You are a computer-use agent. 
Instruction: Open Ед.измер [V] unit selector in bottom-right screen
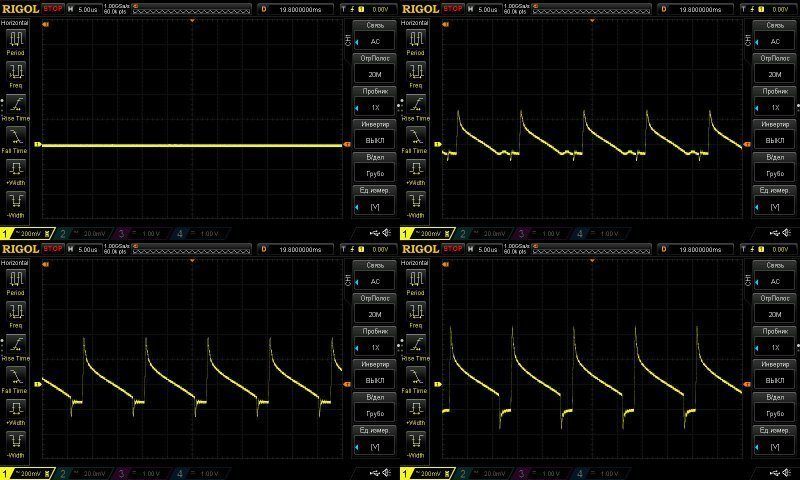pos(775,441)
